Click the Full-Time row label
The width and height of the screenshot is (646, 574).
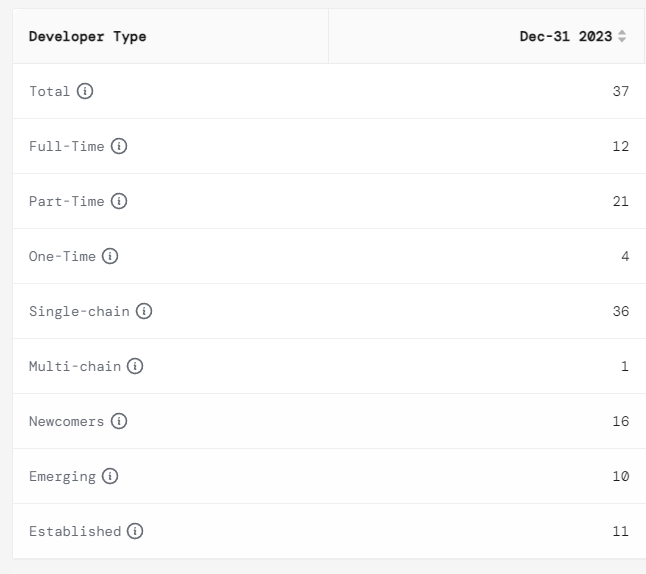tap(66, 146)
